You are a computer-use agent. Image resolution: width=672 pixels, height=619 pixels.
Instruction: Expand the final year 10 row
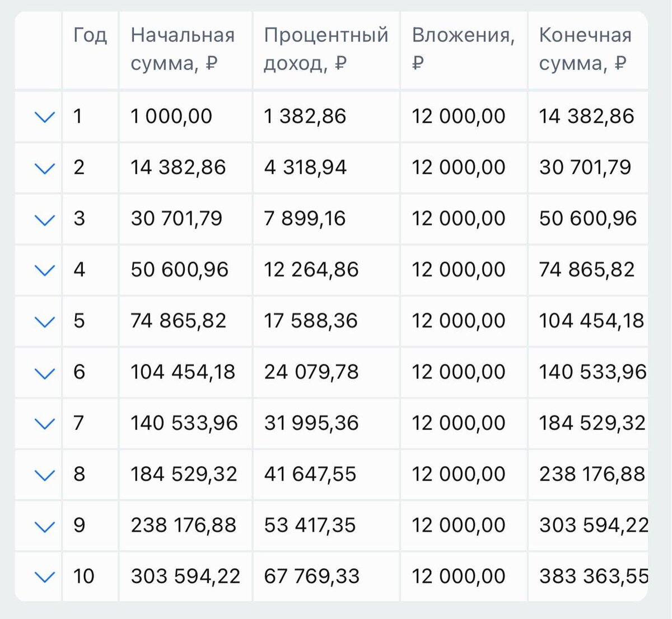click(44, 576)
